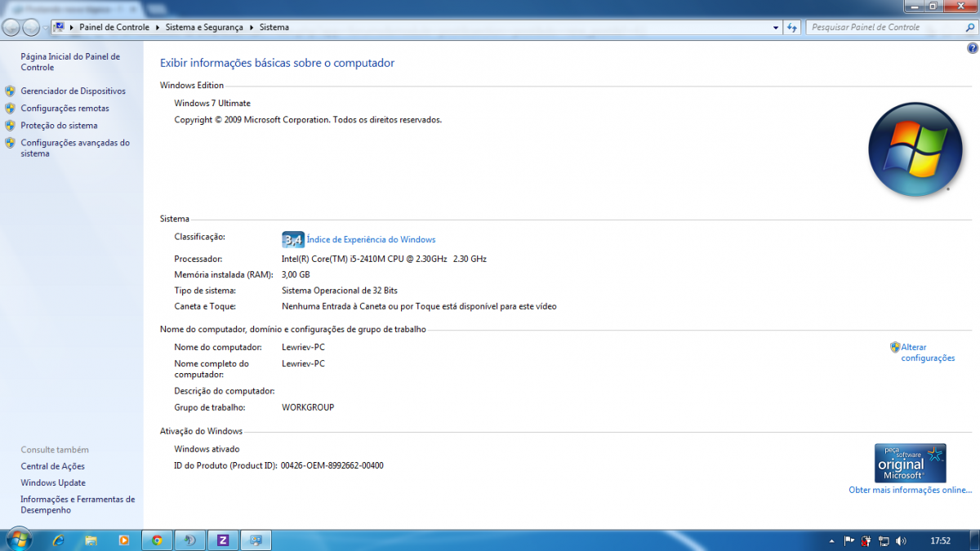The image size is (980, 551).
Task: Click the shield icon beside Alterar configurações
Action: click(895, 347)
